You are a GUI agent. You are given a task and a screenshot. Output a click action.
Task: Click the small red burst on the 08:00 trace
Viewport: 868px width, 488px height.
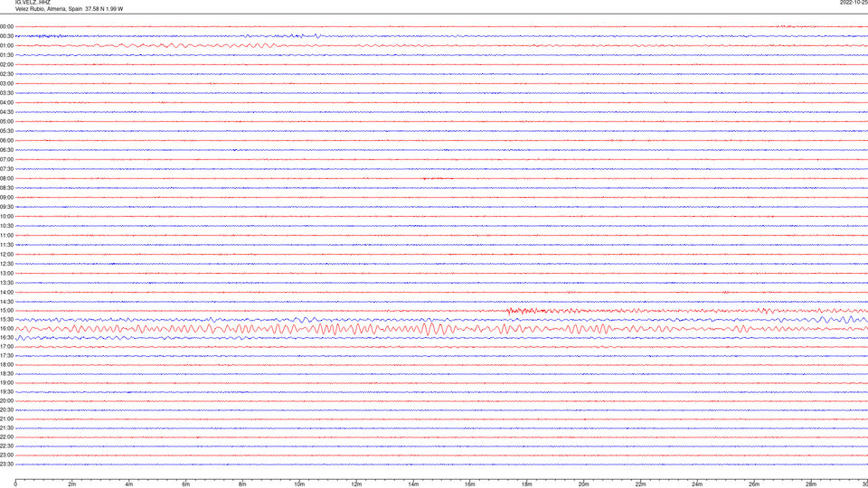(438, 178)
